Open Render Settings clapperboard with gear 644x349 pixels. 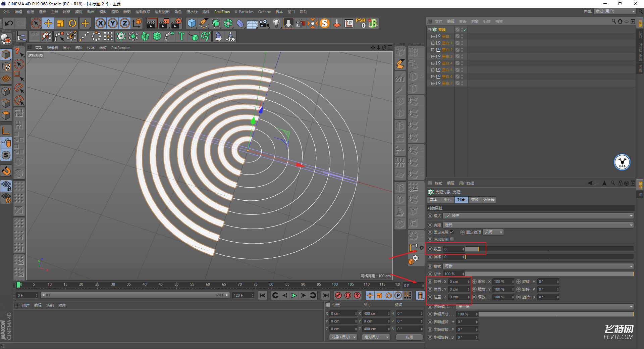click(x=176, y=23)
